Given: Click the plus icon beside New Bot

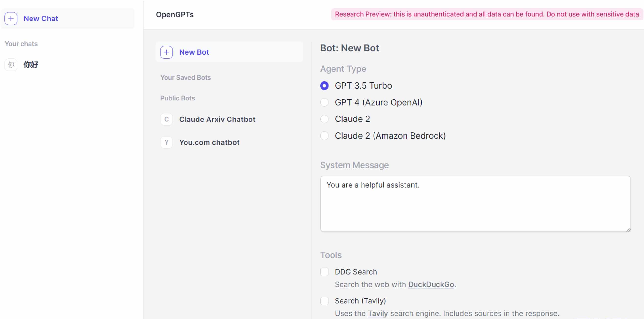Looking at the screenshot, I should tap(166, 52).
